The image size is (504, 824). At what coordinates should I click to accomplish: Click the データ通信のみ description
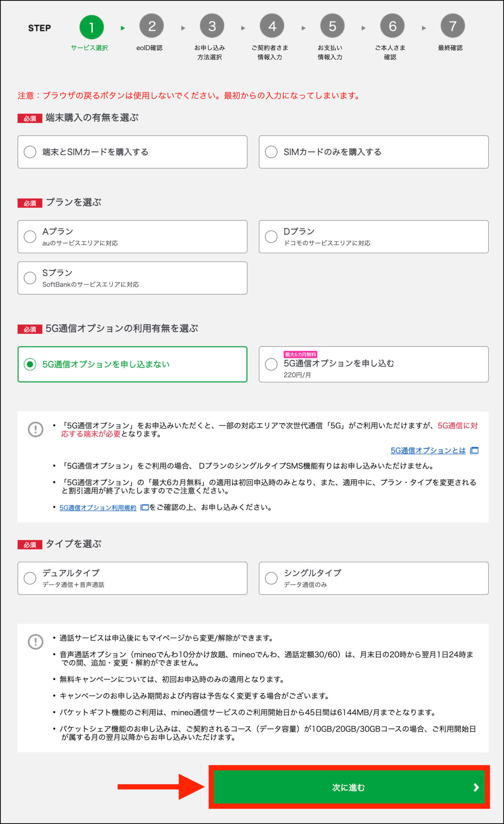click(x=305, y=585)
